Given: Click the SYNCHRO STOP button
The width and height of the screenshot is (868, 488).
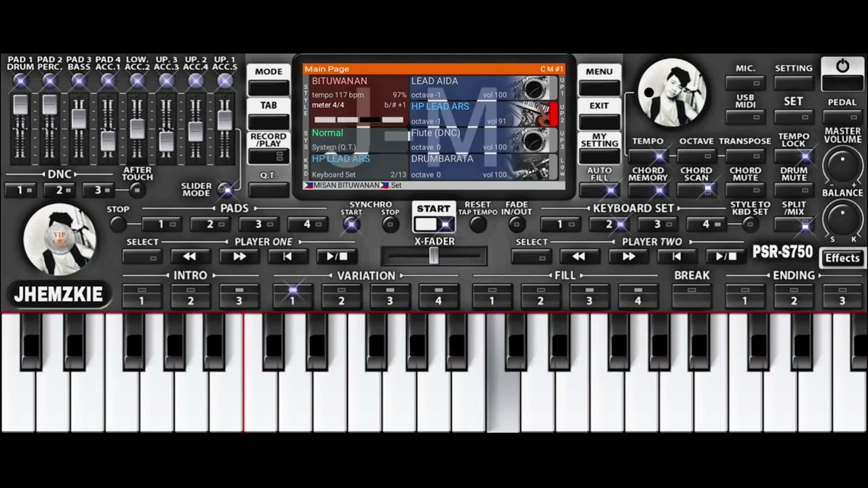Looking at the screenshot, I should tap(390, 224).
